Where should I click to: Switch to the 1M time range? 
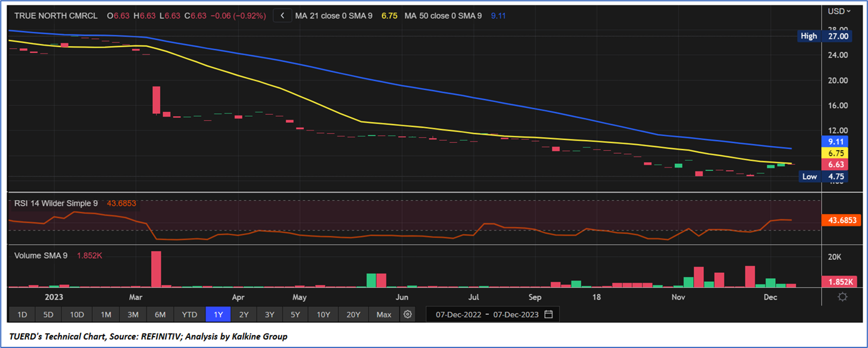105,314
